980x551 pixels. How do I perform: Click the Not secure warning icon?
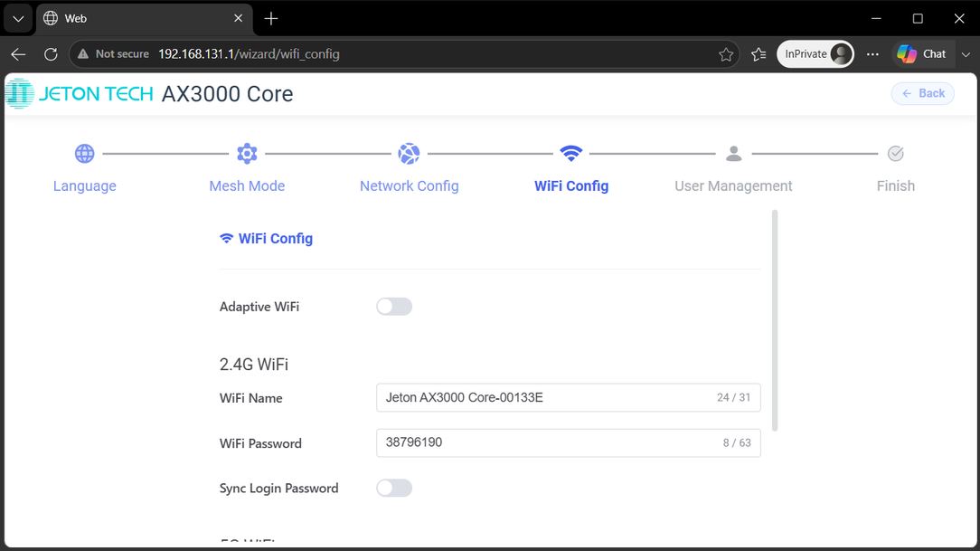(83, 54)
